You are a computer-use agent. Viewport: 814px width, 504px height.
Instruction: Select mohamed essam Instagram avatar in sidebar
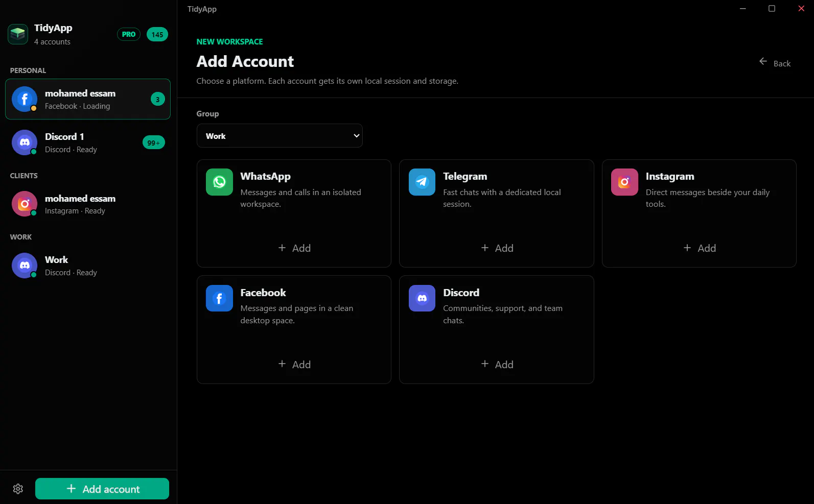25,204
